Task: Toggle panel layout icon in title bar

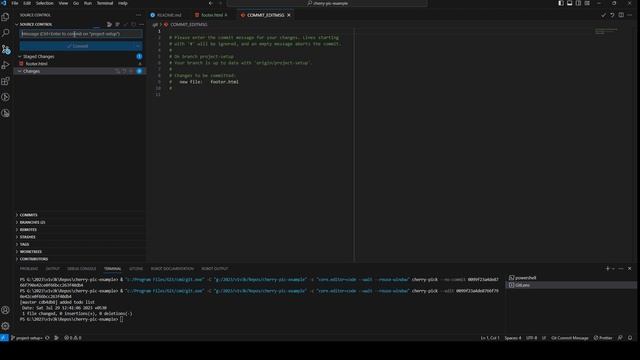Action: [x=569, y=3]
